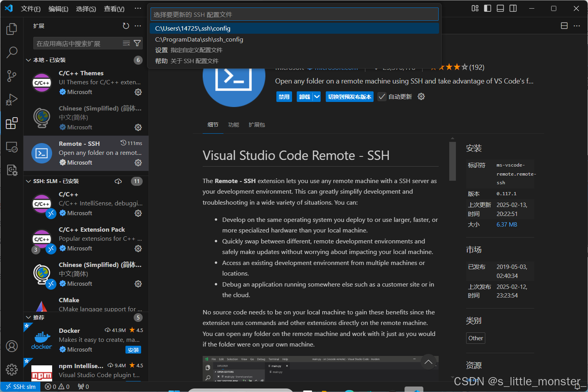The height and width of the screenshot is (392, 588).
Task: Open gear settings for Remote - SSH extension
Action: (x=138, y=163)
